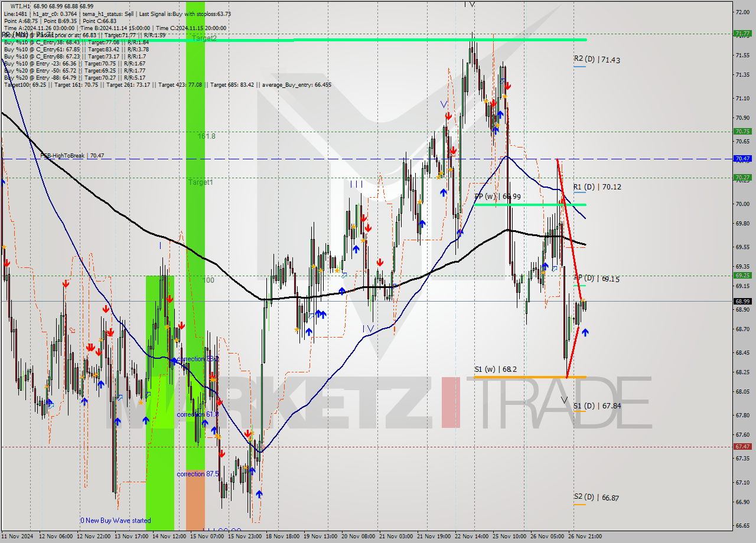Select the '26 Nov 21:00' time axis label

585,537
